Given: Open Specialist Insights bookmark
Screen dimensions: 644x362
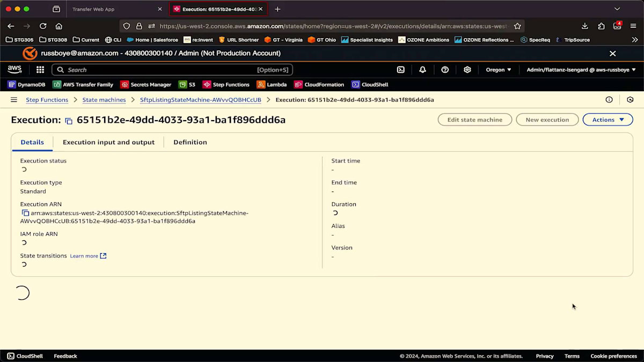Looking at the screenshot, I should click(367, 40).
